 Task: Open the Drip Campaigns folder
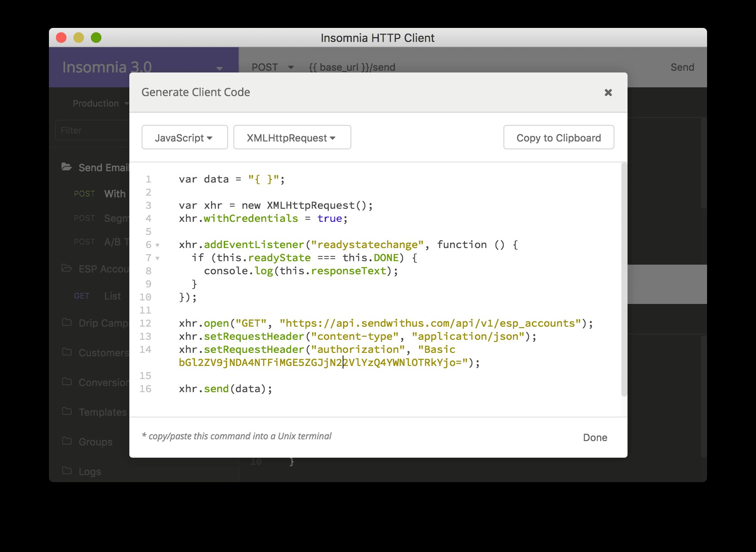104,323
